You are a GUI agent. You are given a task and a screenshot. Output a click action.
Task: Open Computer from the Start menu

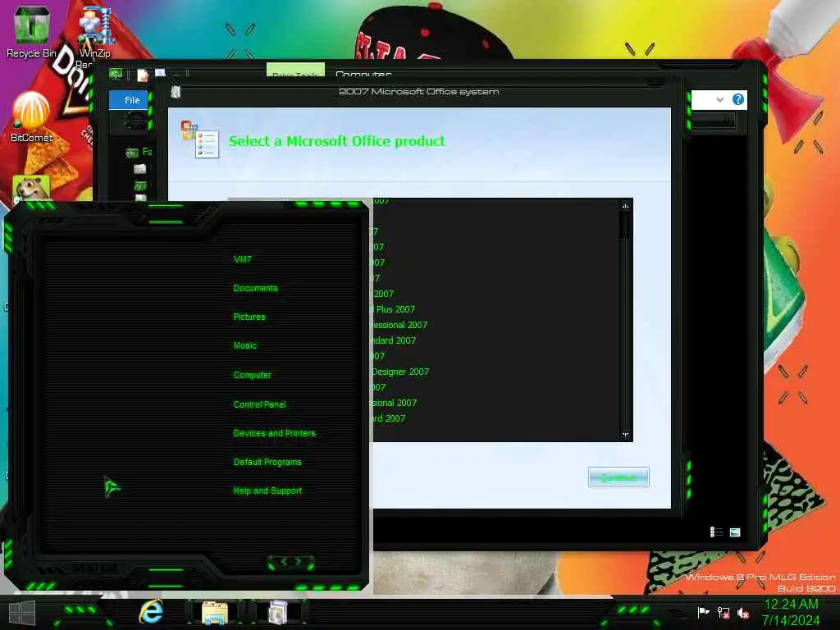(x=253, y=375)
